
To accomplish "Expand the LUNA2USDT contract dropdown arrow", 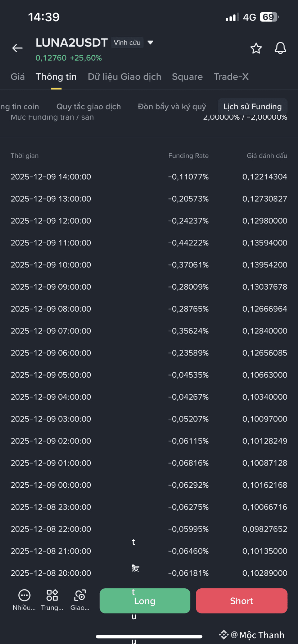I will (x=150, y=42).
